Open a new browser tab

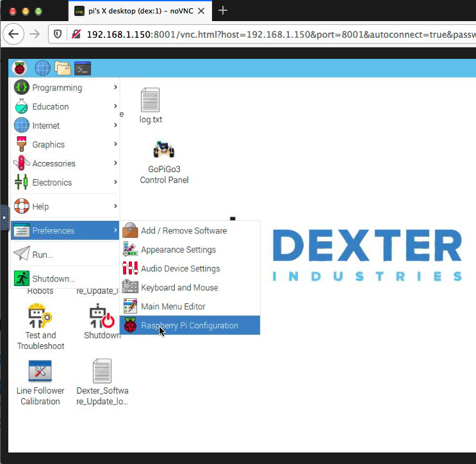(223, 11)
